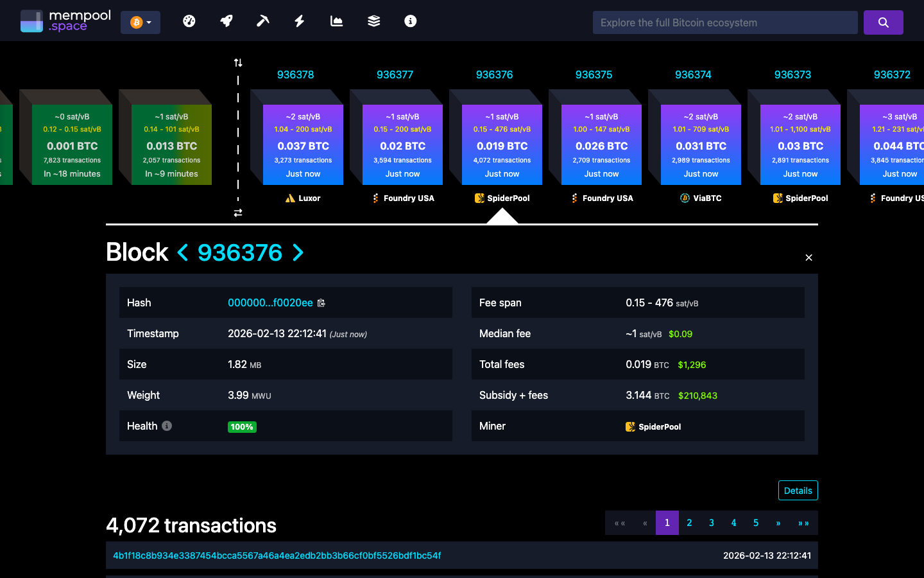Open the mining dashboard pickaxe icon

coord(262,21)
